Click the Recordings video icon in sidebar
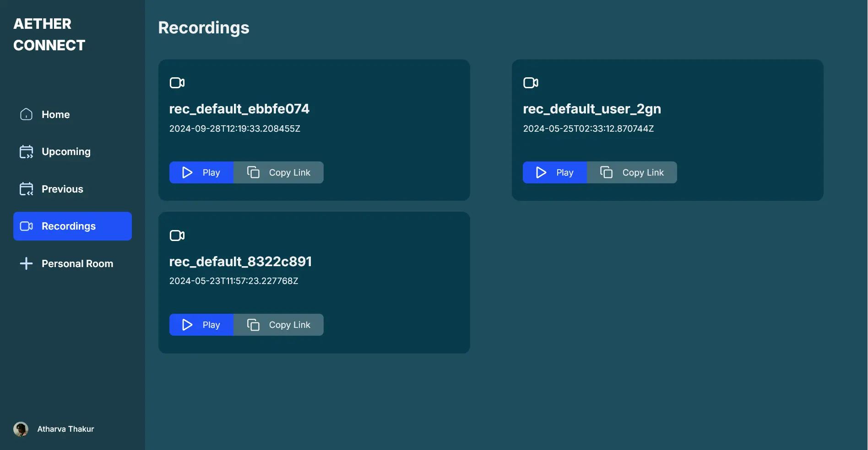This screenshot has width=868, height=450. tap(26, 226)
